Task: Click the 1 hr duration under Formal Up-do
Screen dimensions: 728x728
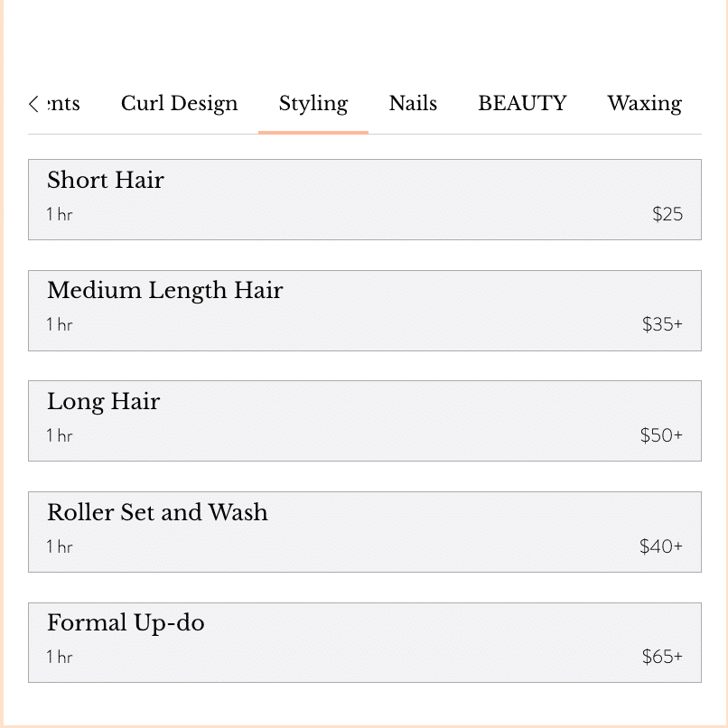Action: 60,657
